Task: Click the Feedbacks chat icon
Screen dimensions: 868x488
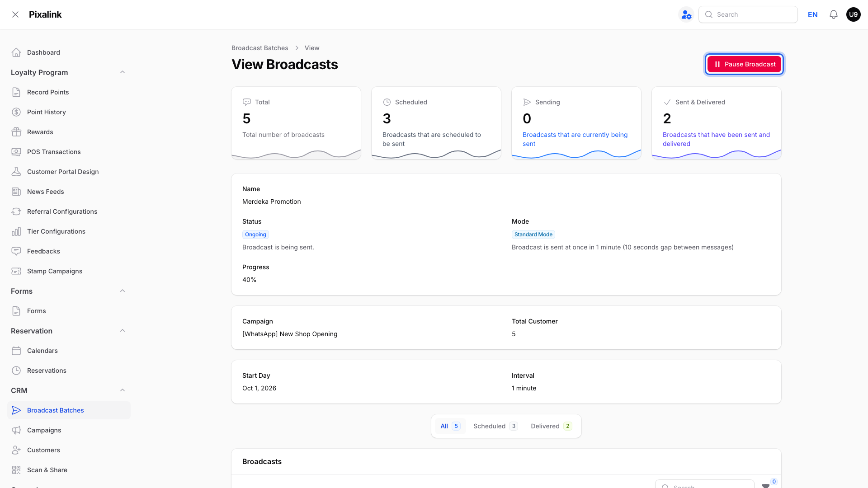Action: (16, 251)
